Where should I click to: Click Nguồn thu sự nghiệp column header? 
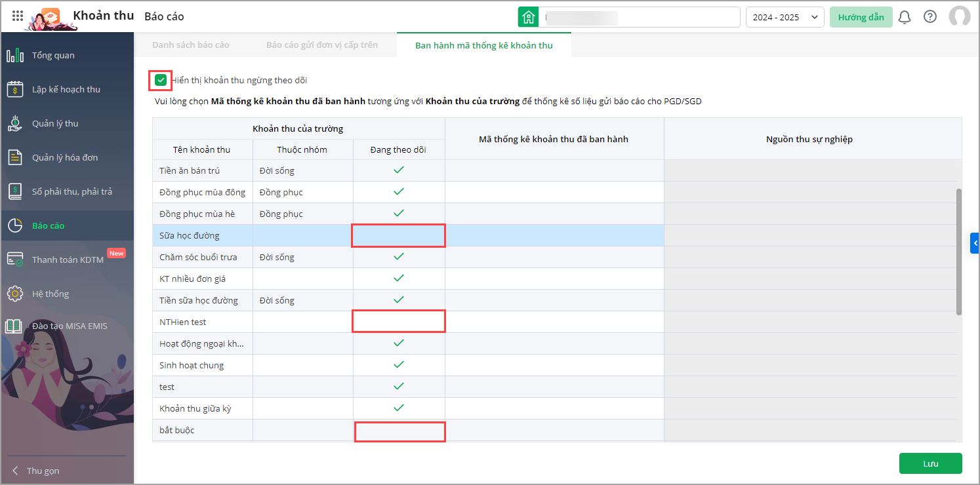809,139
